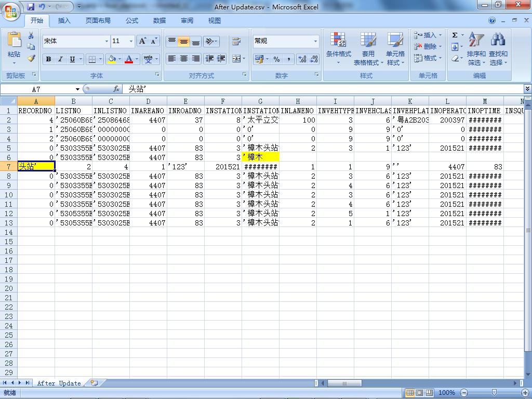This screenshot has height=399, width=532.
Task: Open 条件格式 conditional formatting
Action: 339,49
